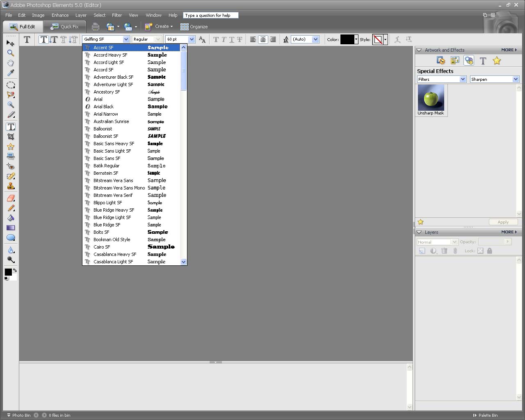Open the Enhance menu

point(60,15)
